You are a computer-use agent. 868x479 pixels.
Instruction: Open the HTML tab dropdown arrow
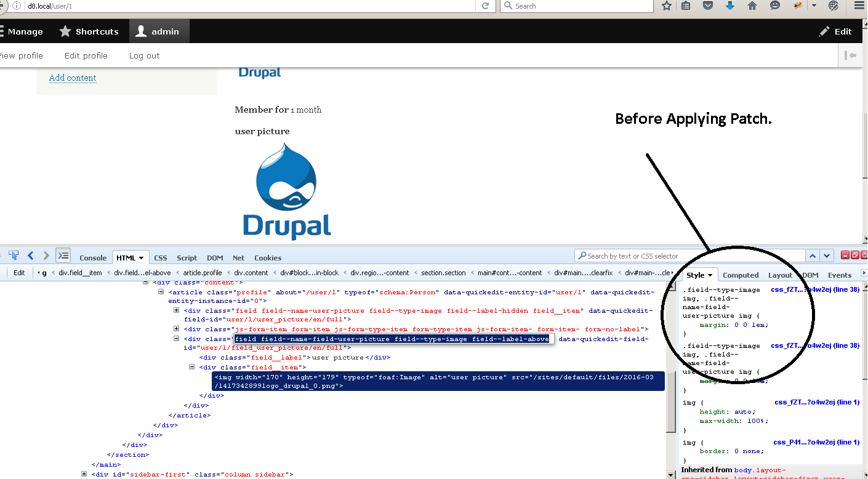(x=141, y=258)
